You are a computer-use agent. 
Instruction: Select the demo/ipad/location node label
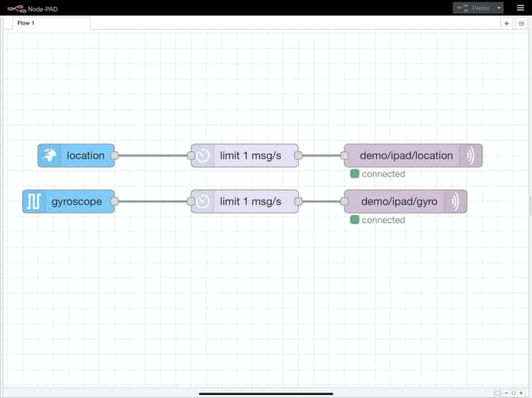(x=406, y=156)
